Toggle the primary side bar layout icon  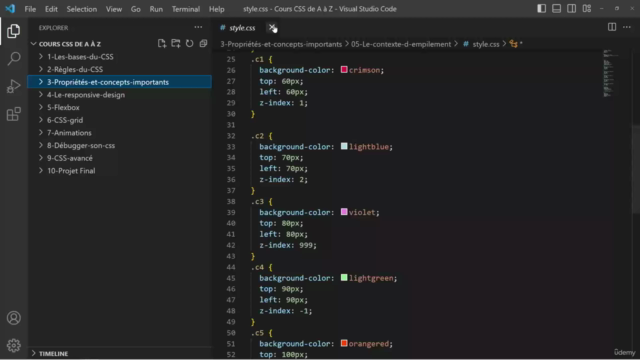(x=541, y=9)
